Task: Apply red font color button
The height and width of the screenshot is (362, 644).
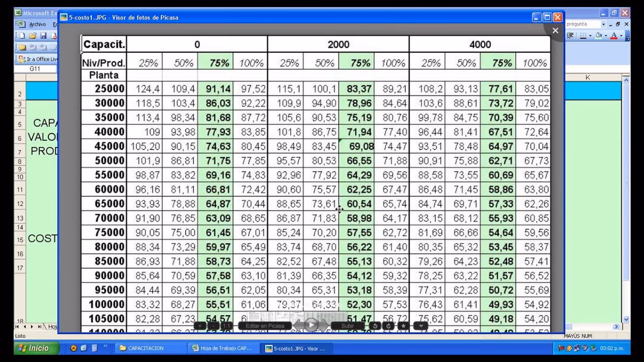Action: click(x=614, y=36)
